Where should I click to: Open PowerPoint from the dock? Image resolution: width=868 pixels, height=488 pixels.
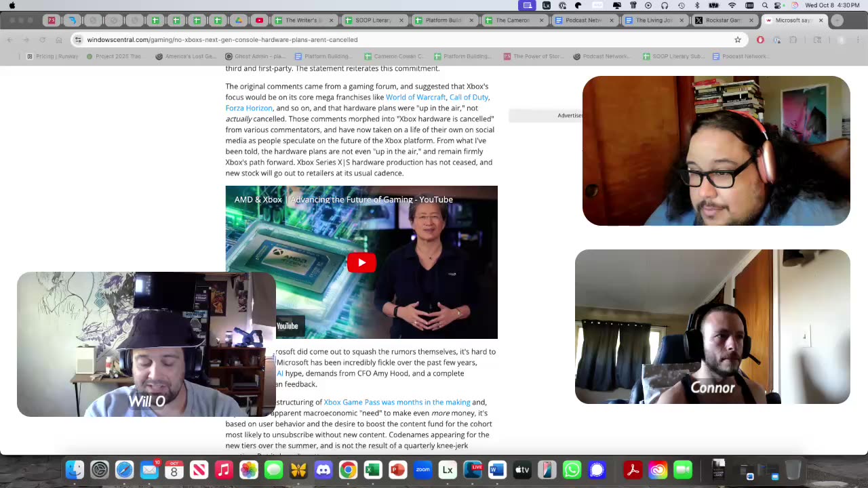click(x=398, y=469)
